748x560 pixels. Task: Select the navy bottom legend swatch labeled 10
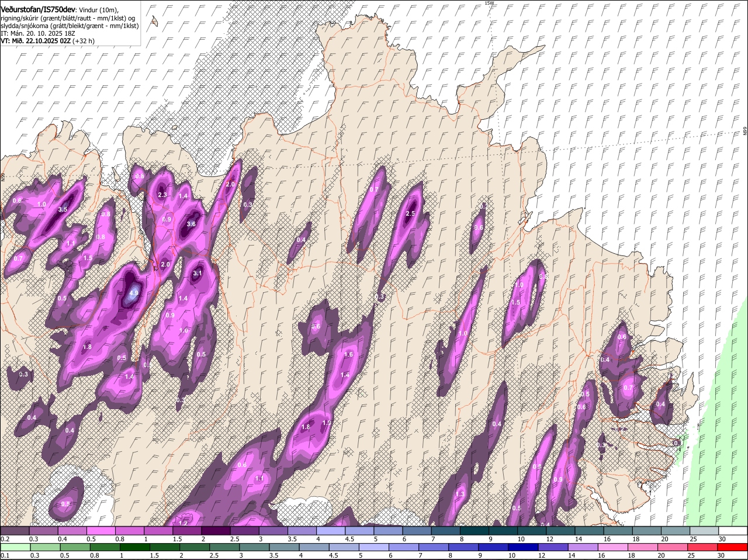(x=524, y=548)
